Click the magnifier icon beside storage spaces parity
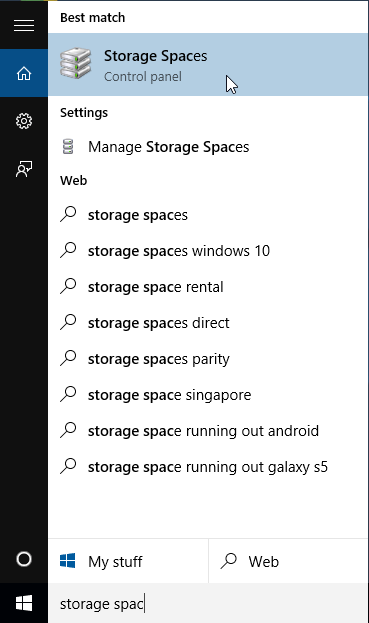The image size is (369, 623). point(68,358)
